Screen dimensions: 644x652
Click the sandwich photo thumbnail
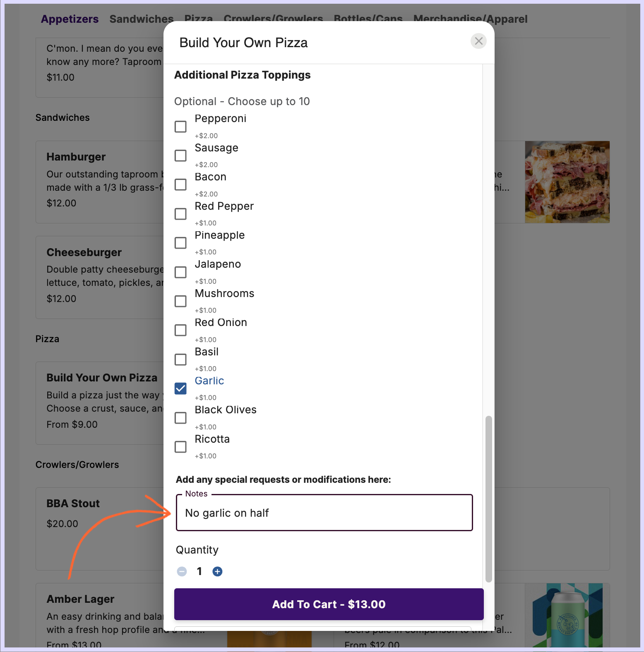tap(567, 182)
